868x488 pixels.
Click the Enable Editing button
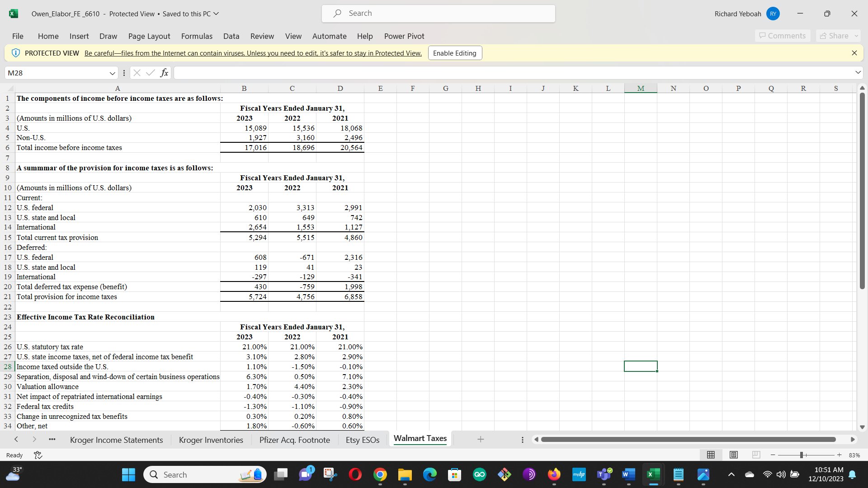click(x=455, y=53)
